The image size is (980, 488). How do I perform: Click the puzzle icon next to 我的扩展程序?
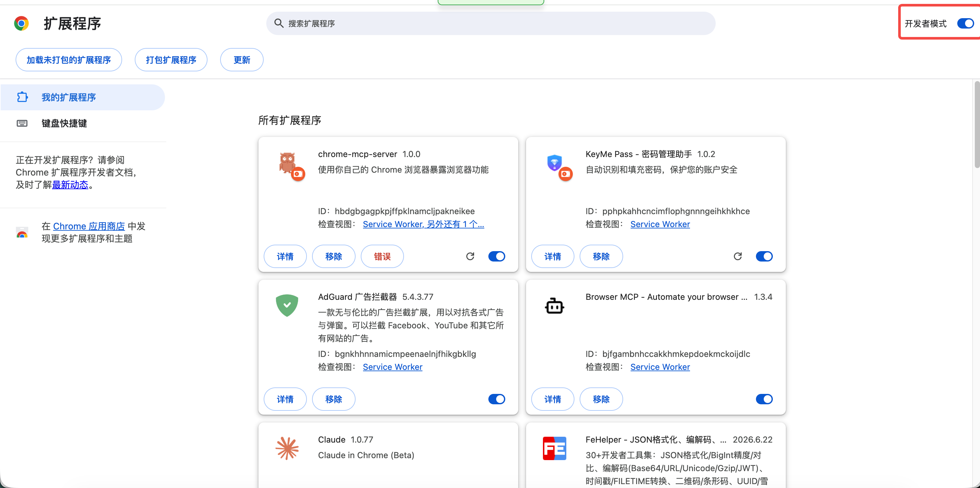[x=22, y=97]
